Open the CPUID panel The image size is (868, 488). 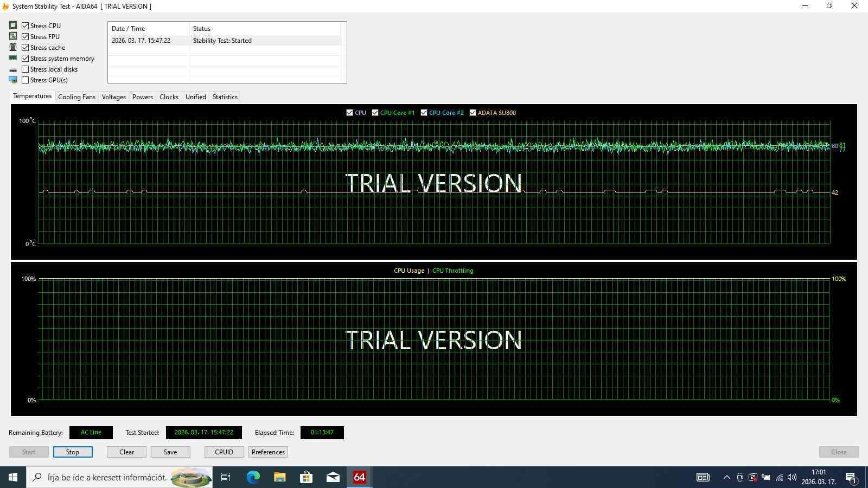pos(224,452)
